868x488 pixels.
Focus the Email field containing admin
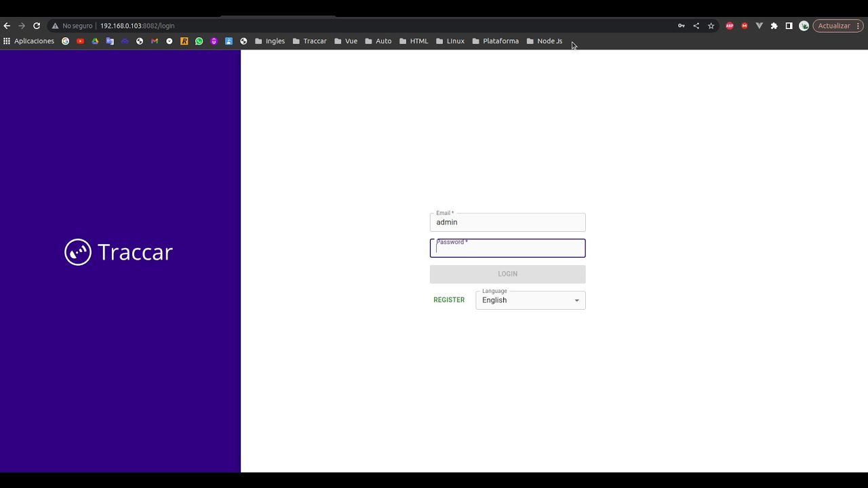(507, 222)
